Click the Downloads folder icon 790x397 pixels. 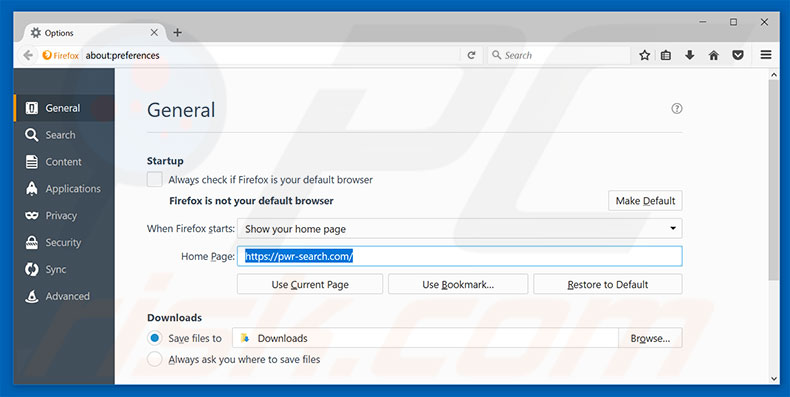[245, 338]
